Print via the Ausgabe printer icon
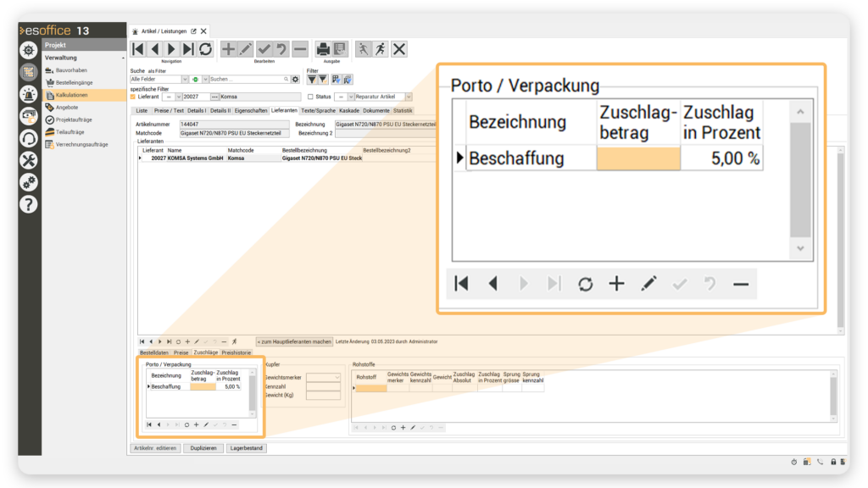 click(x=323, y=49)
